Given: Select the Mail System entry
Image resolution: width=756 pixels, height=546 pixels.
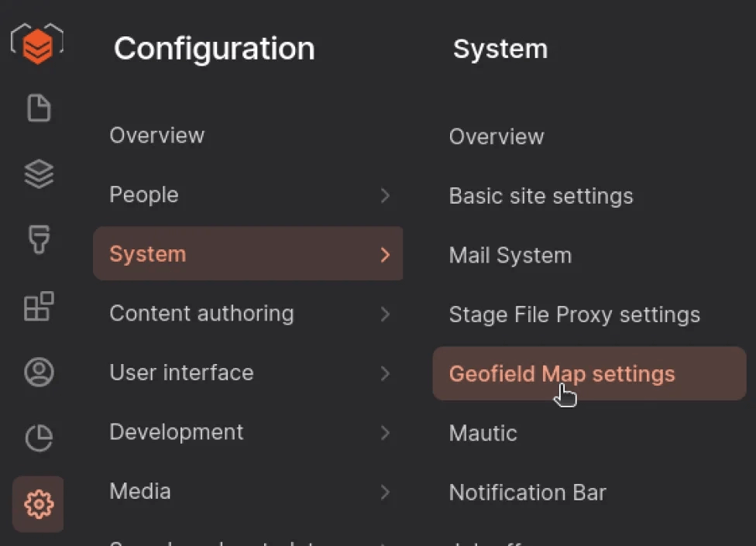Looking at the screenshot, I should (x=510, y=255).
